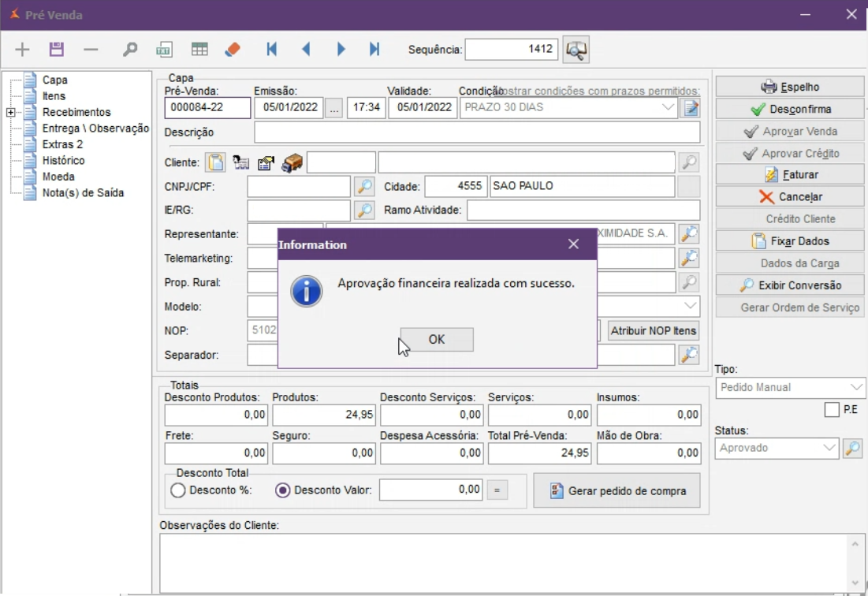
Task: Select Itens in the left tree
Action: 54,96
